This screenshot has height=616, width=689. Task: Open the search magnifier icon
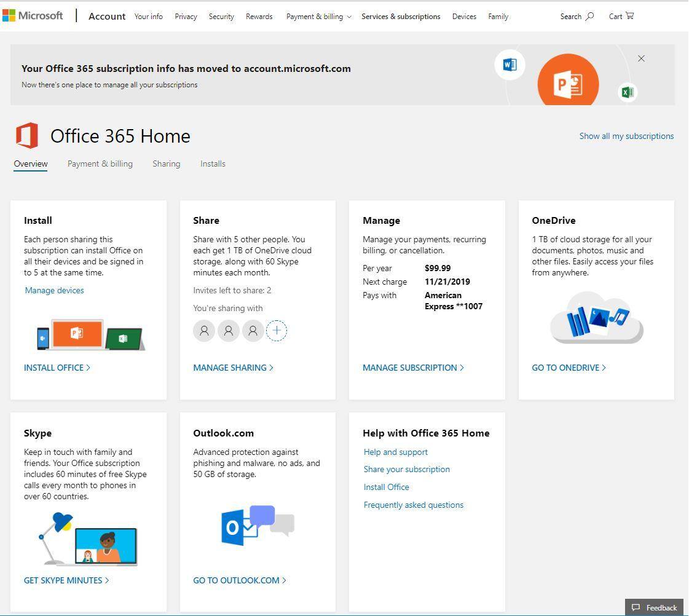[589, 17]
